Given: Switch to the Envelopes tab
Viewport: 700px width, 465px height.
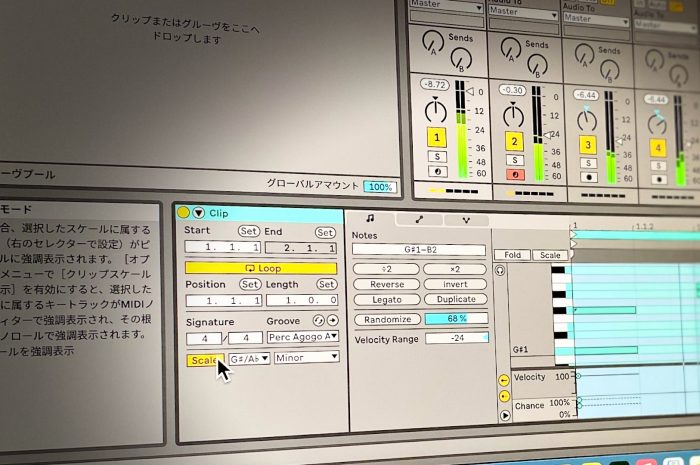Looking at the screenshot, I should coord(419,220).
